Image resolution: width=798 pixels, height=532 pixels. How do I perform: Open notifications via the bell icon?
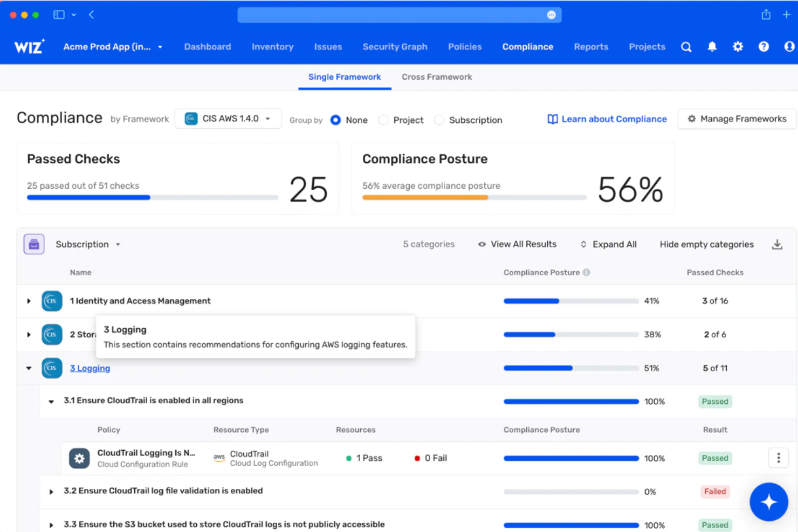[712, 47]
